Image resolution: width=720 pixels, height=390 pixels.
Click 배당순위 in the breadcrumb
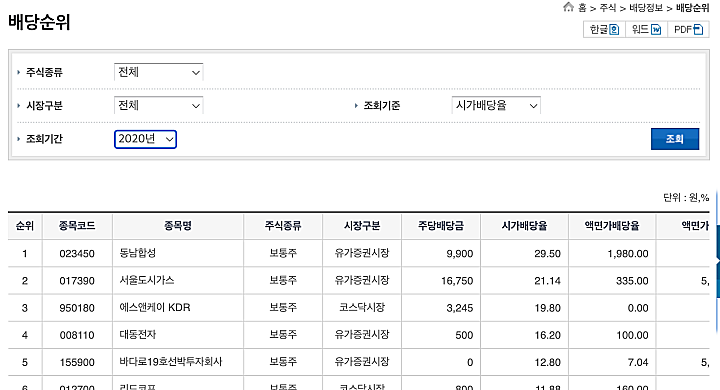pos(692,8)
